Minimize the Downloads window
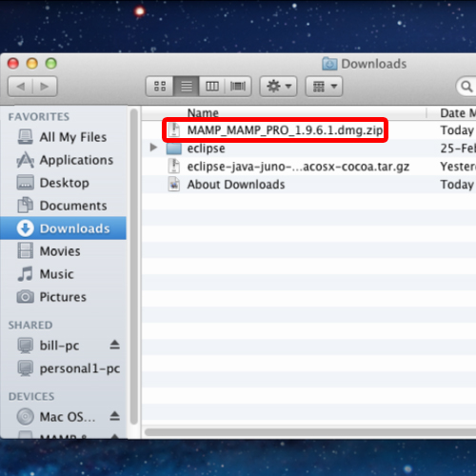This screenshot has width=476, height=476. pos(32,64)
